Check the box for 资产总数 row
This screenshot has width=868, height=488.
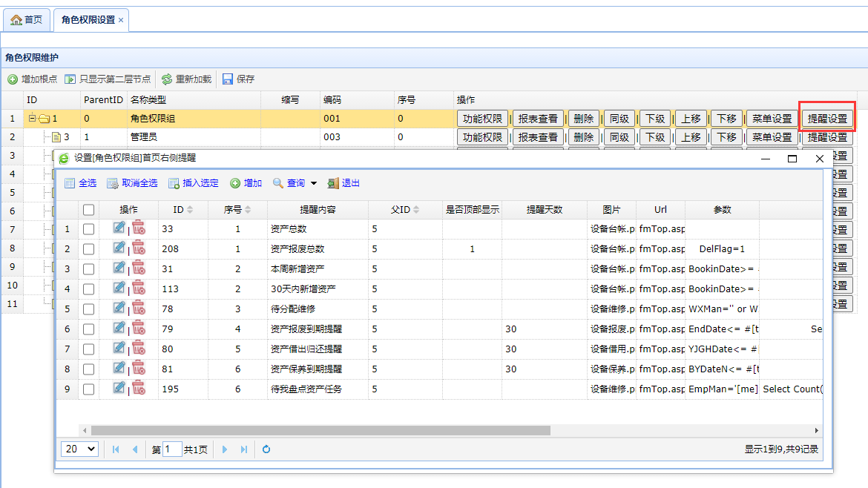tap(88, 229)
